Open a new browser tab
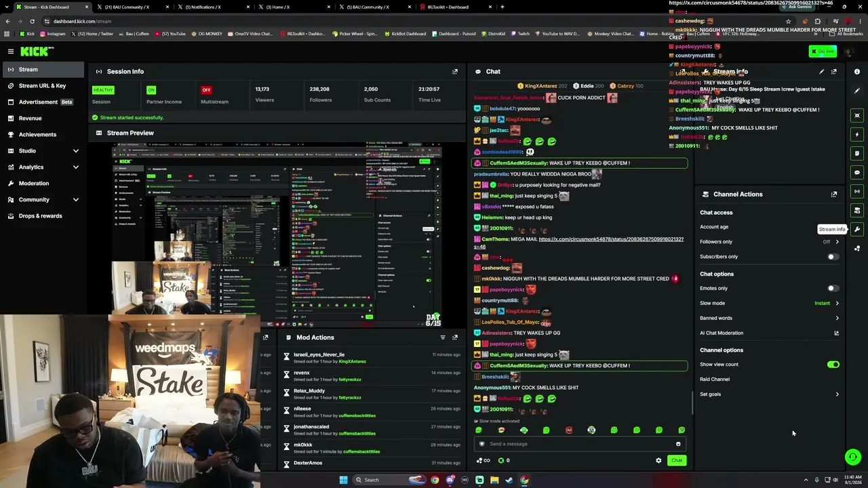Screen dimensions: 868x488 pos(502,7)
